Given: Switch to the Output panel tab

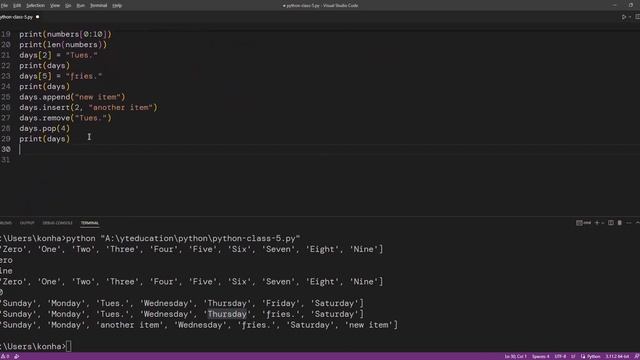Looking at the screenshot, I should [27, 223].
